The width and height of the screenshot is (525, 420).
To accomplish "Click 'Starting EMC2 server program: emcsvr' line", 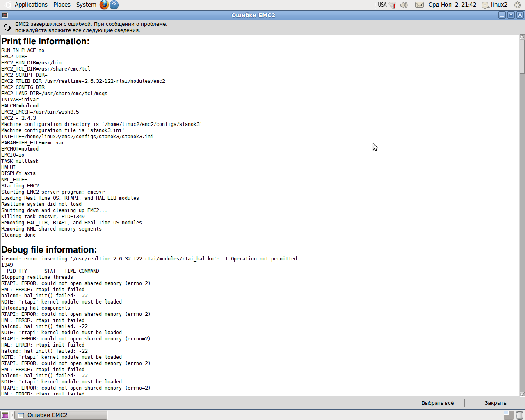I will coord(53,192).
